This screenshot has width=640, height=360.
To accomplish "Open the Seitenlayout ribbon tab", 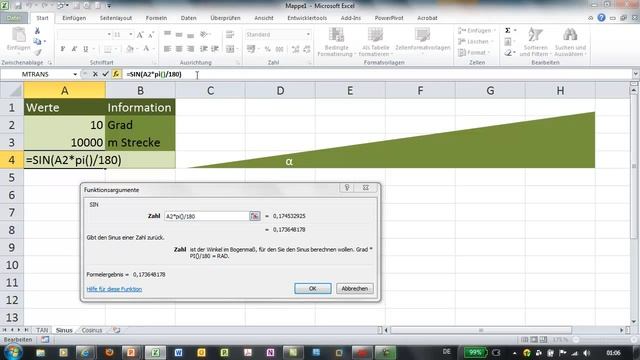I will [116, 18].
